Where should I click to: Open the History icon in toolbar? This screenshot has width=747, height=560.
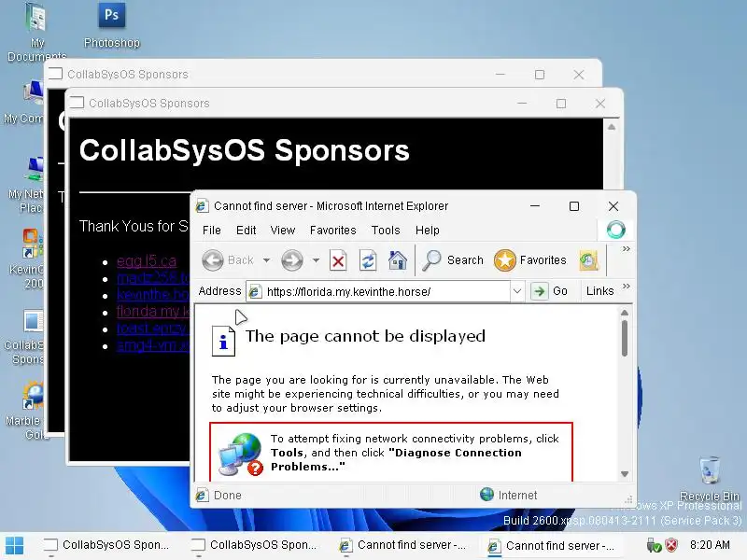coord(588,260)
